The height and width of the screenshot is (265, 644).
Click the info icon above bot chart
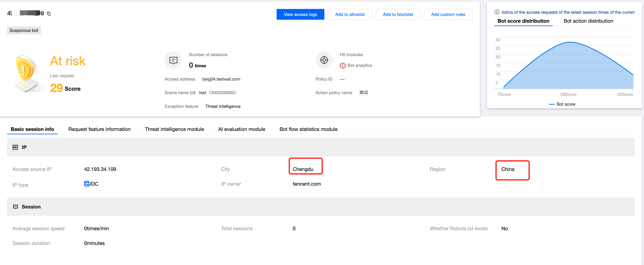point(497,12)
